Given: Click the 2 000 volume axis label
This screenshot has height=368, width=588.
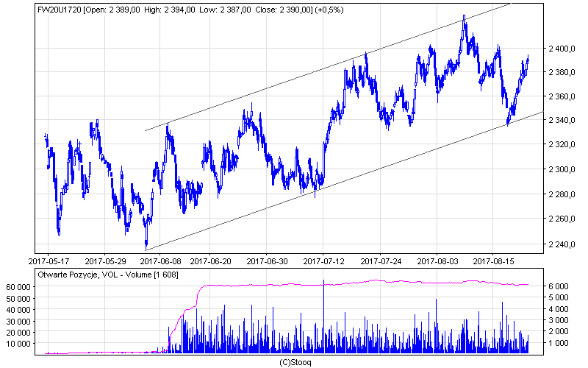Looking at the screenshot, I should pyautogui.click(x=559, y=332).
